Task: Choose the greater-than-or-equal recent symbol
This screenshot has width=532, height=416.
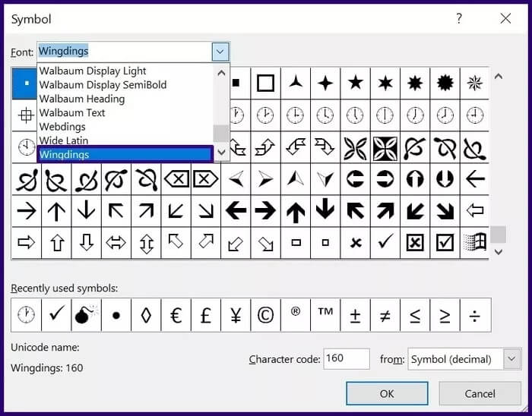Action: click(445, 315)
